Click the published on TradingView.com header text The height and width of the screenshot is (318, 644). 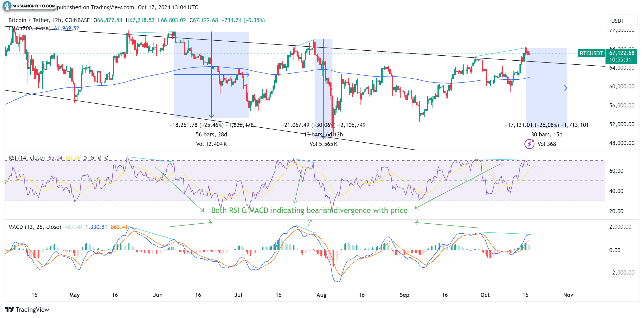128,7
